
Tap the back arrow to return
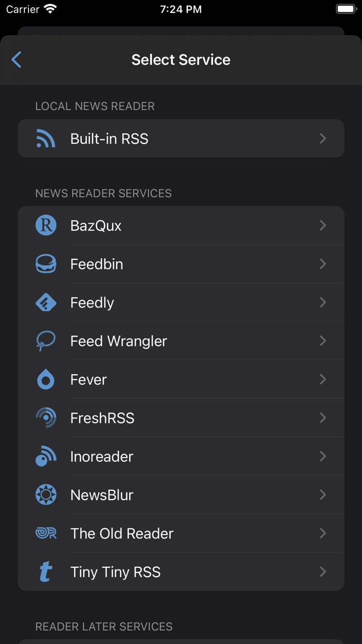pos(16,60)
